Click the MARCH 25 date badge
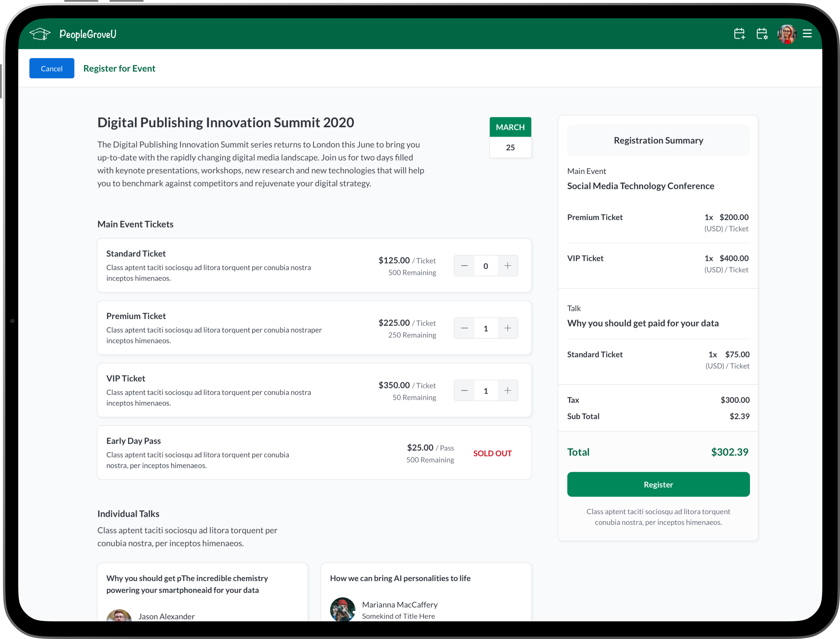The width and height of the screenshot is (840, 639). tap(510, 137)
